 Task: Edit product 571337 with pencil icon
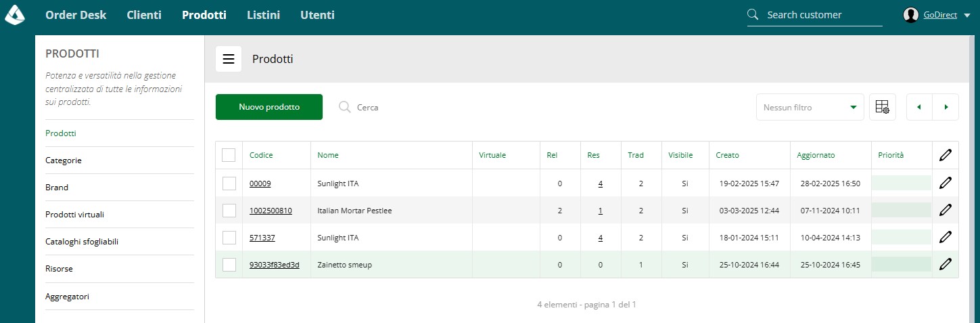pos(946,237)
